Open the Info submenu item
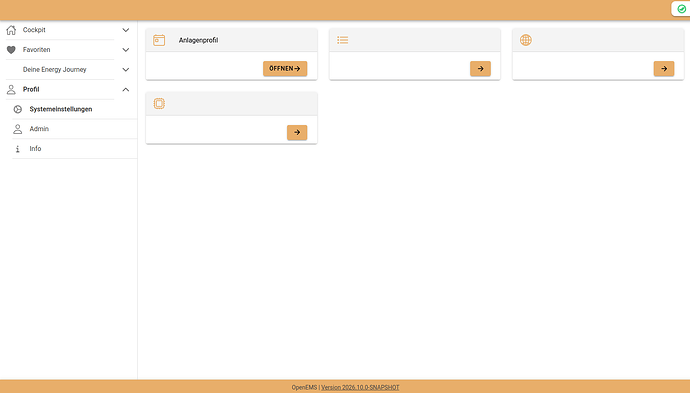 click(35, 149)
